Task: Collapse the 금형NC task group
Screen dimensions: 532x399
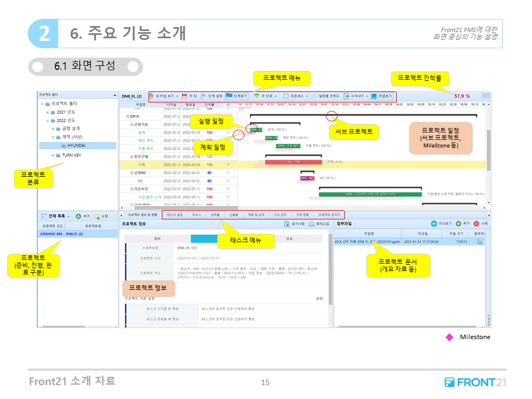Action: pyautogui.click(x=132, y=173)
